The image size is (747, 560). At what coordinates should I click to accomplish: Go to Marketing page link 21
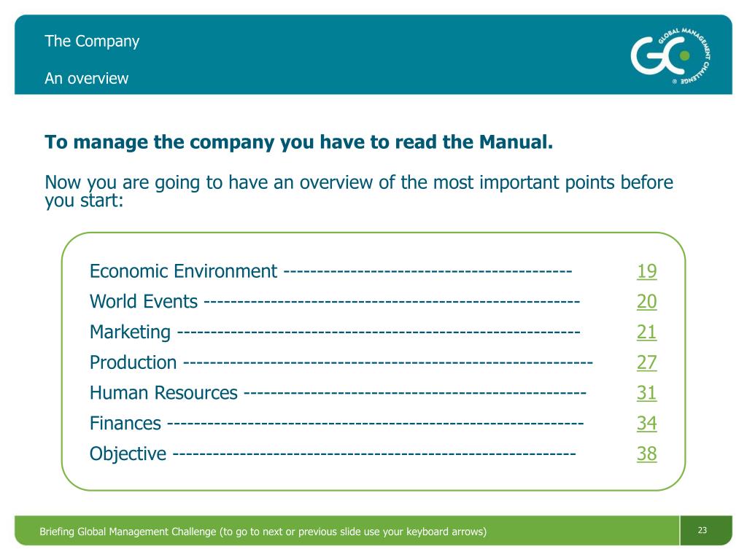click(646, 332)
